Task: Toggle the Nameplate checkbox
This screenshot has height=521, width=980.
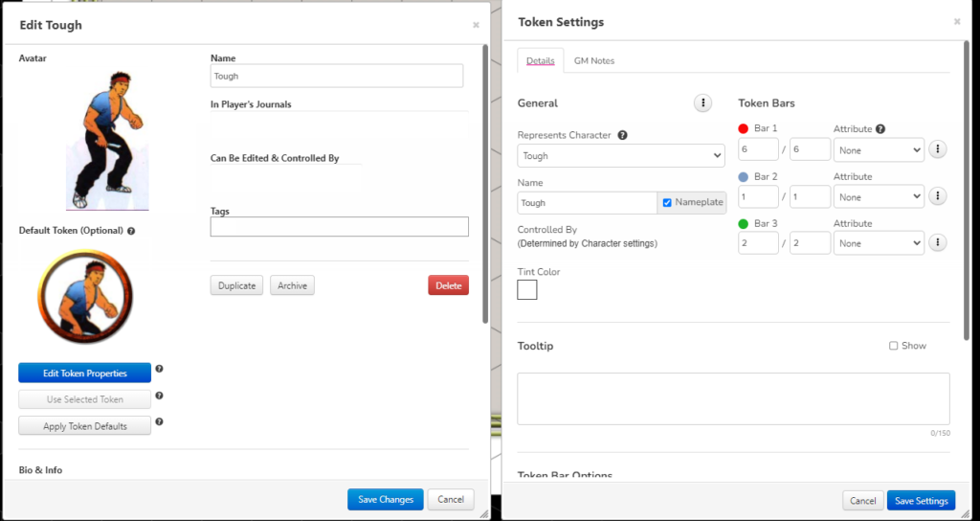Action: 667,203
